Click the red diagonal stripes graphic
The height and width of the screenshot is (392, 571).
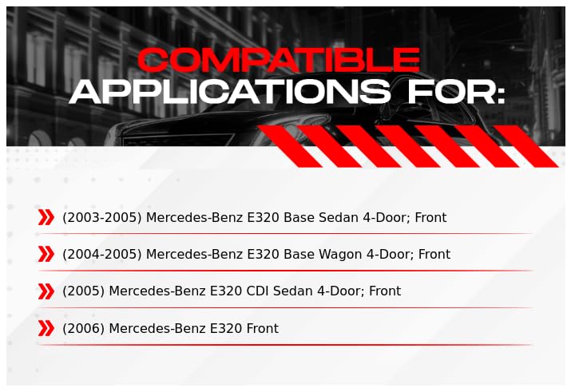(x=408, y=146)
